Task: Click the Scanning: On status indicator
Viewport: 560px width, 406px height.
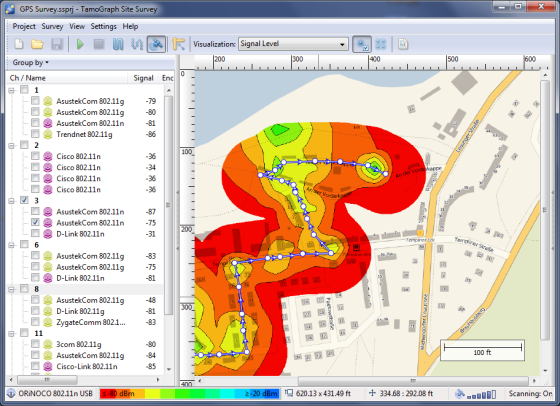Action: pos(530,394)
